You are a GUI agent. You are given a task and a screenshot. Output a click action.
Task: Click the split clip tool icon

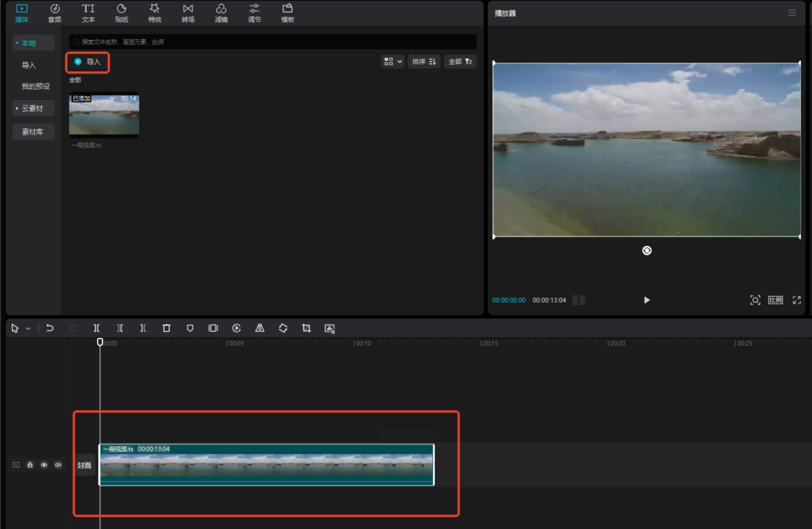pyautogui.click(x=96, y=328)
